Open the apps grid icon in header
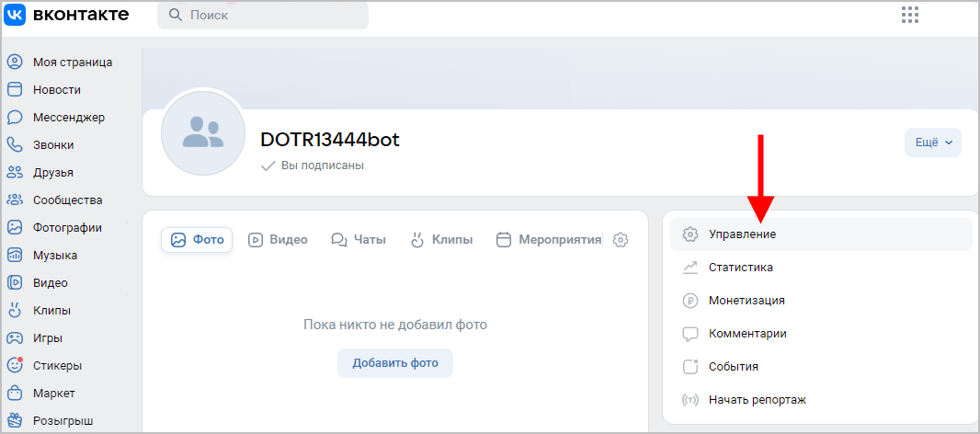Viewport: 980px width, 434px height. [910, 15]
